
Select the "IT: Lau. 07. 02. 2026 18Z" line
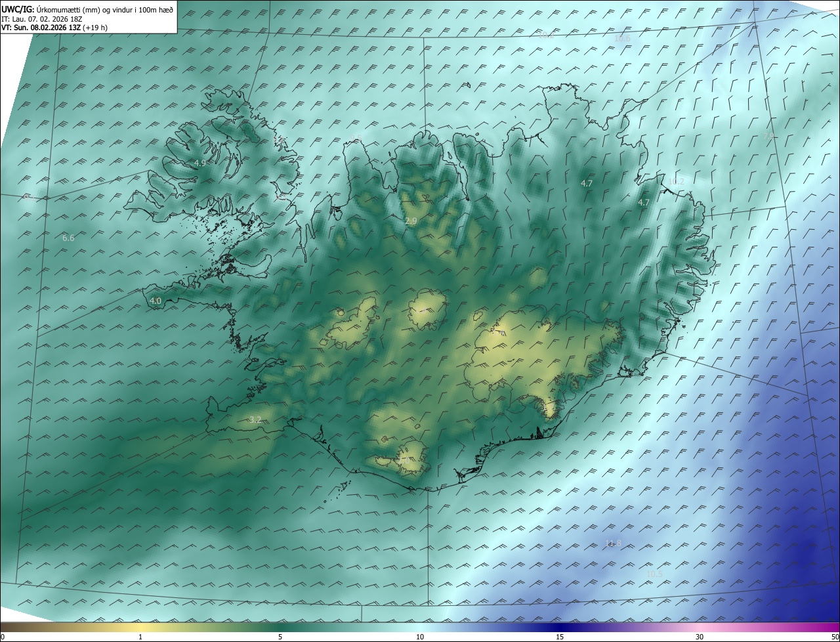coord(43,18)
